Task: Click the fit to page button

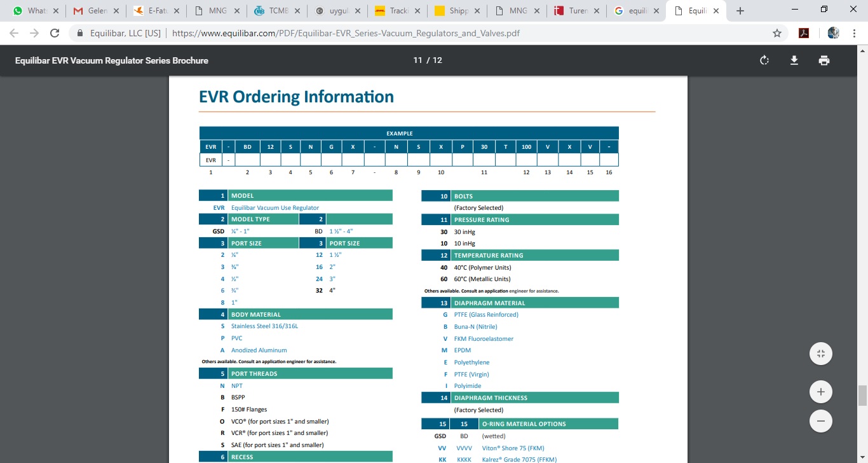Action: pyautogui.click(x=821, y=354)
